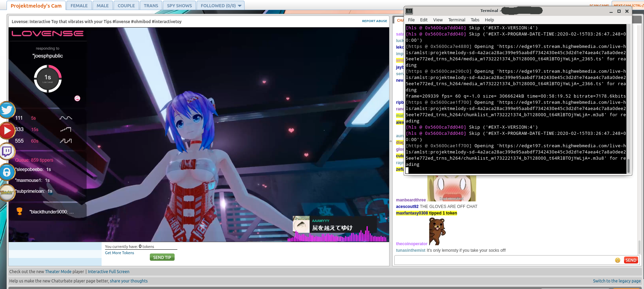
Task: Open the Help menu in Terminal
Action: pos(489,20)
